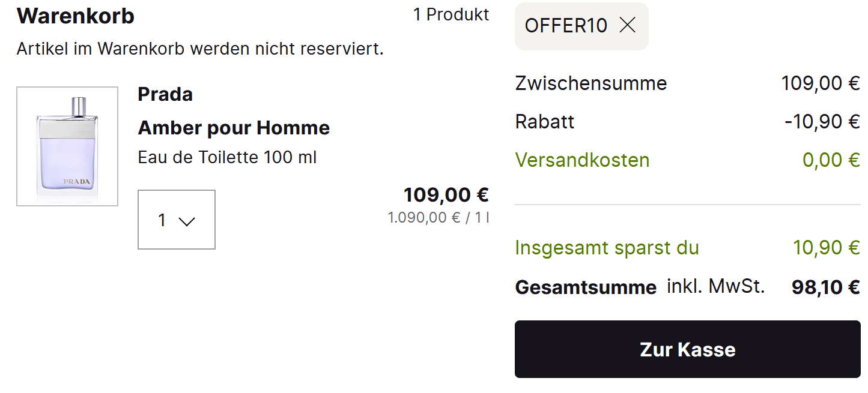This screenshot has height=393, width=868.
Task: Click the Prada brand name
Action: pyautogui.click(x=165, y=94)
